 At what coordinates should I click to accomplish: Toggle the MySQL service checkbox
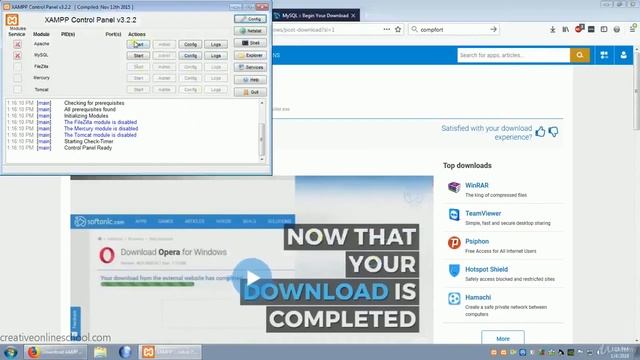(17, 56)
